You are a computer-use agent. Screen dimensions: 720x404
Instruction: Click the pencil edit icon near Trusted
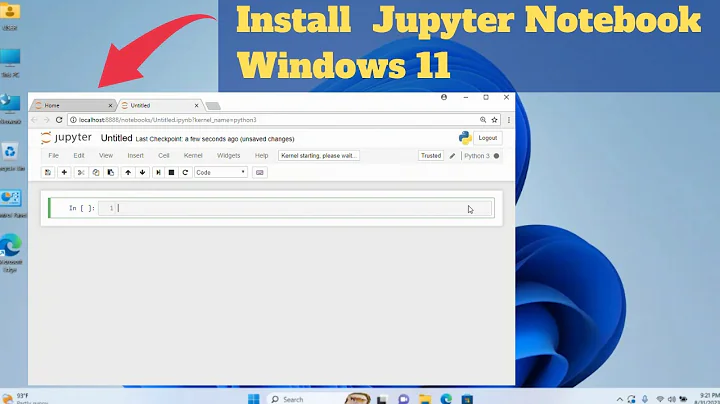(x=452, y=156)
